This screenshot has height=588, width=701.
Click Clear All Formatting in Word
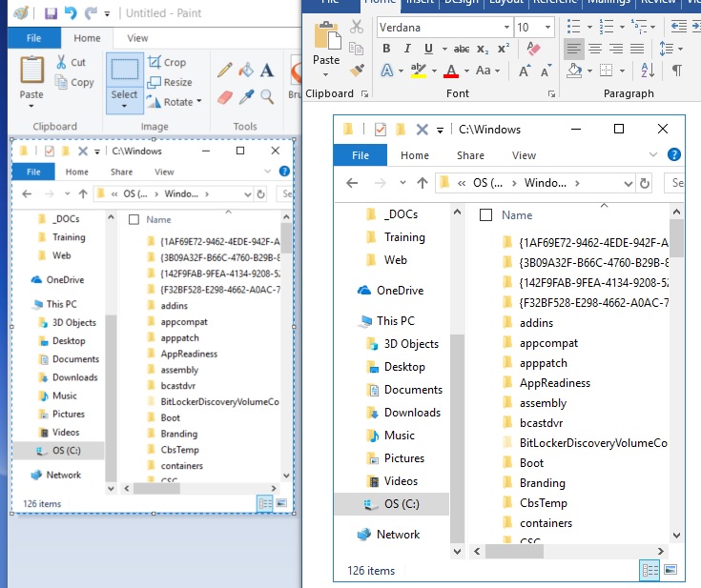point(533,49)
